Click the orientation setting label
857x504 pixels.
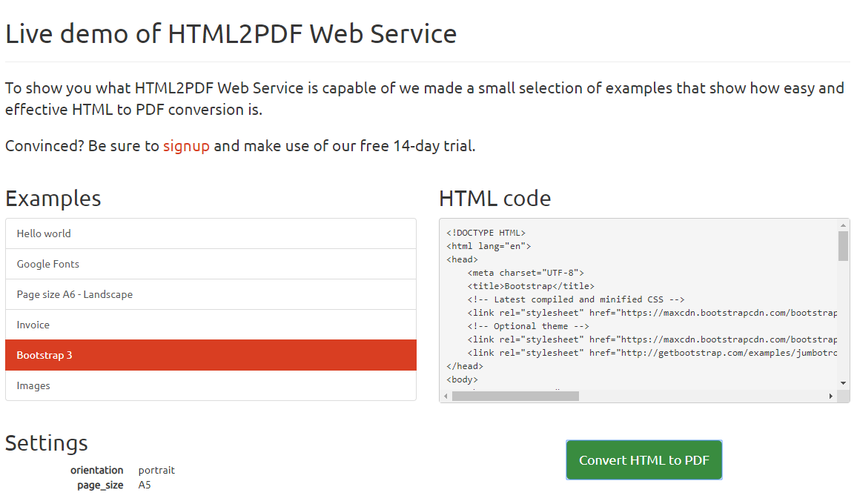97,470
